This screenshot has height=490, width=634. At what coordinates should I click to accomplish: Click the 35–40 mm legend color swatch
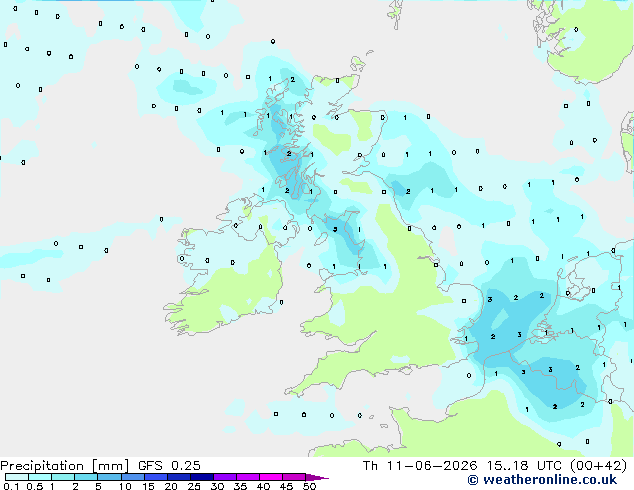tap(248, 477)
